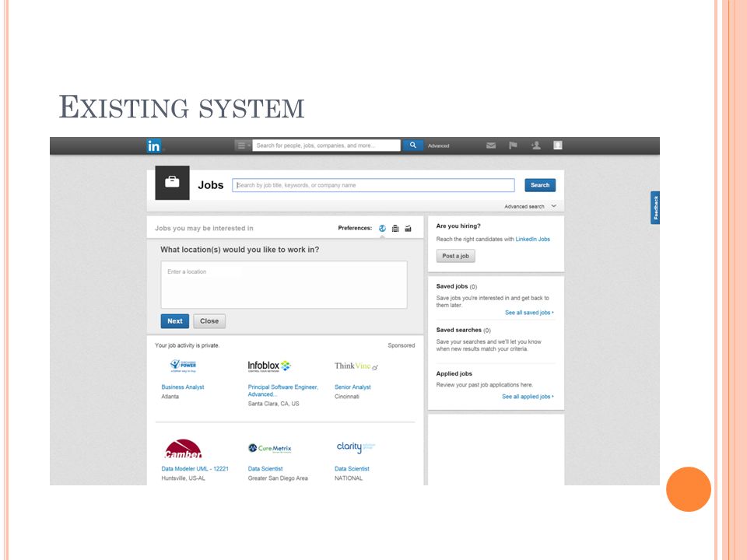Select the industry factory preference icon

[409, 229]
